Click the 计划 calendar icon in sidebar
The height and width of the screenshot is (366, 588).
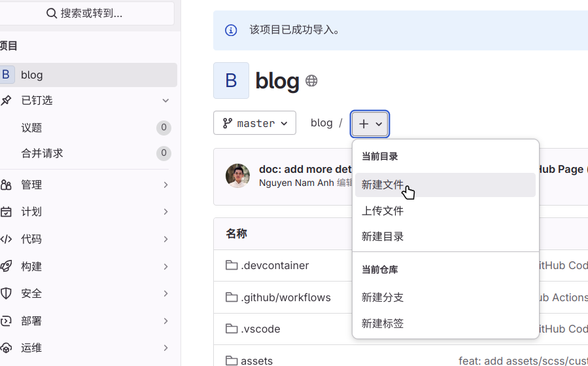(x=7, y=211)
